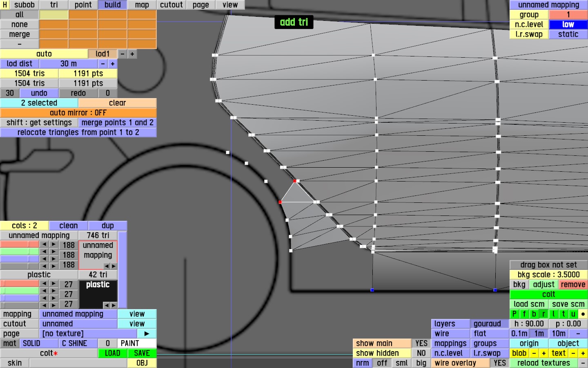Viewport: 588px width, 368px height.
Task: Increase blue value of unnamed mapping colour
Action: coord(53,258)
